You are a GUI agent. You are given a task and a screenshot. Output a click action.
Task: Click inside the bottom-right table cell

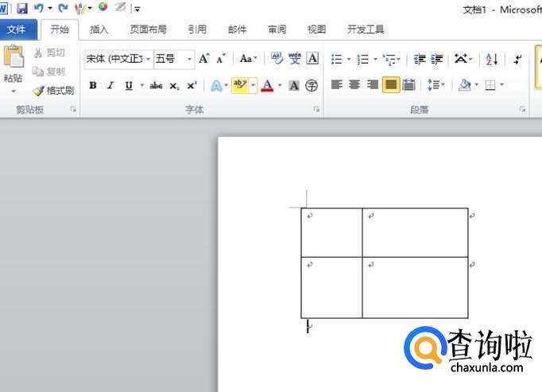(415, 288)
